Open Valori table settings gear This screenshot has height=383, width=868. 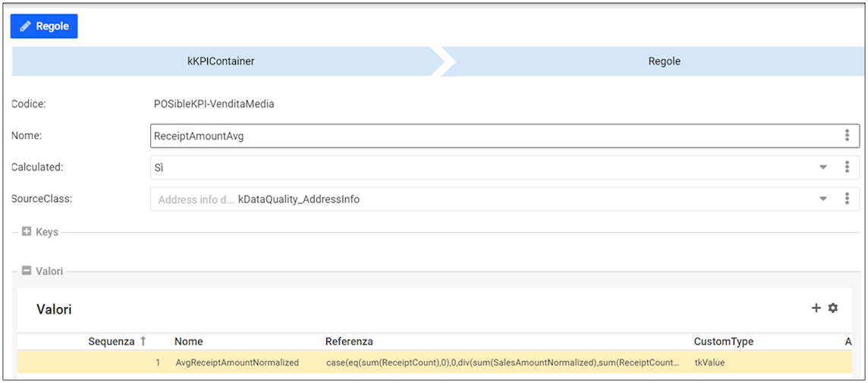coord(833,308)
